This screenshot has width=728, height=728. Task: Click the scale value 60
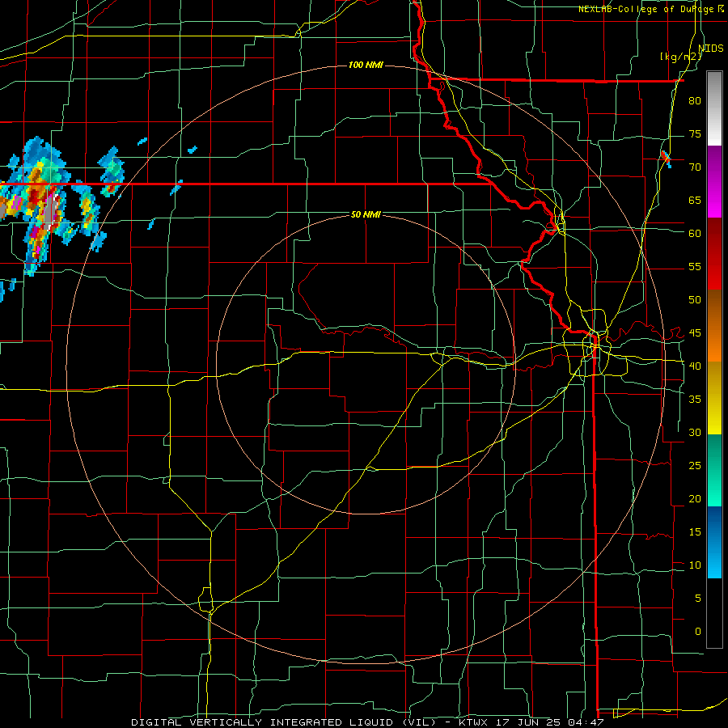coord(695,234)
